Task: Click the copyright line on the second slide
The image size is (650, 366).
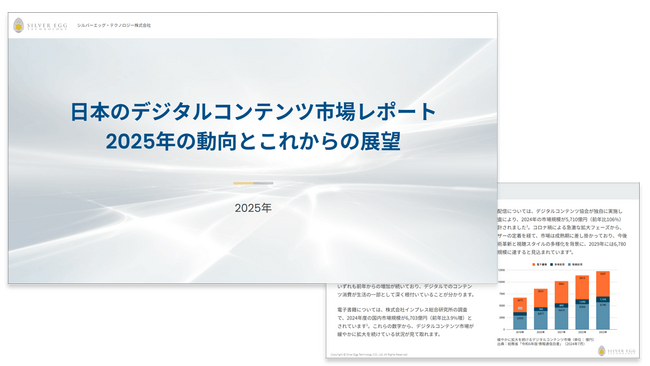Action: 369,354
